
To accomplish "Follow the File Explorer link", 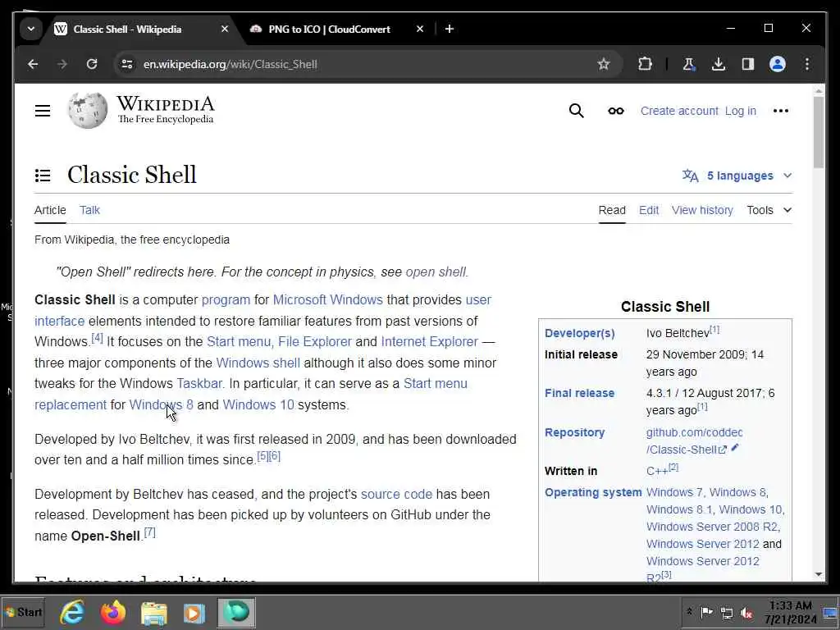I will (x=315, y=342).
